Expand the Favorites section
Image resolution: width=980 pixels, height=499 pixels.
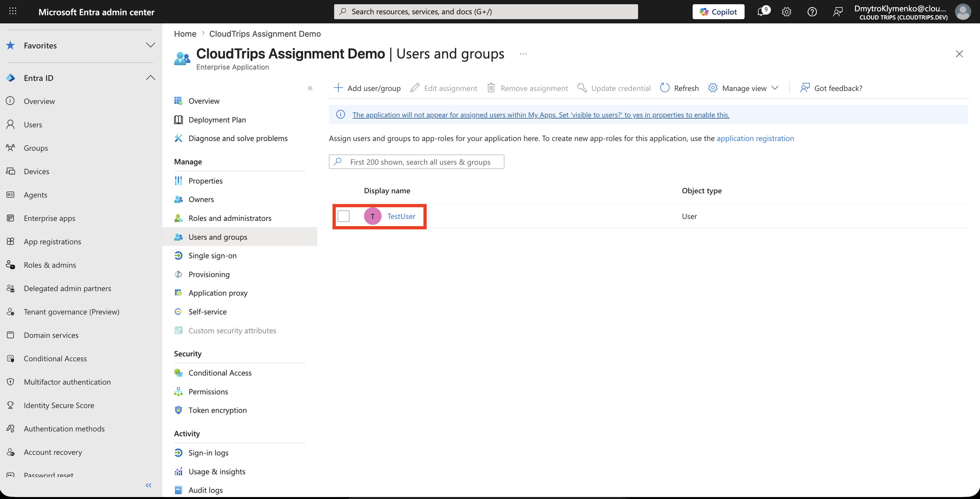point(150,45)
